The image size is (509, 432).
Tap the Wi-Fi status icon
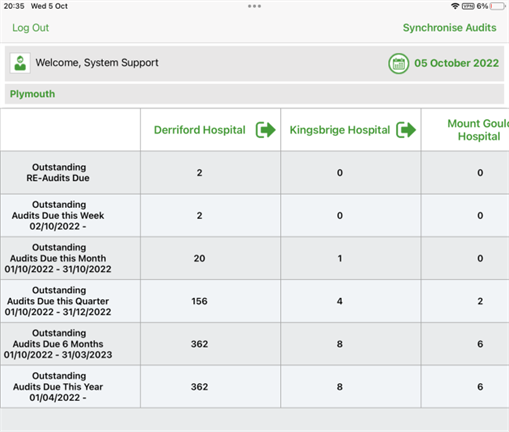tap(455, 6)
